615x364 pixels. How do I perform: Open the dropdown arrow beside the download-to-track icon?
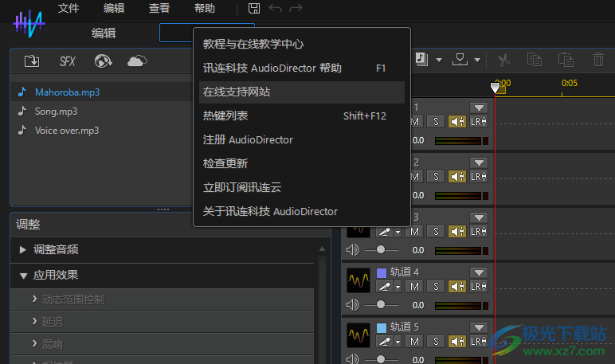pos(477,60)
